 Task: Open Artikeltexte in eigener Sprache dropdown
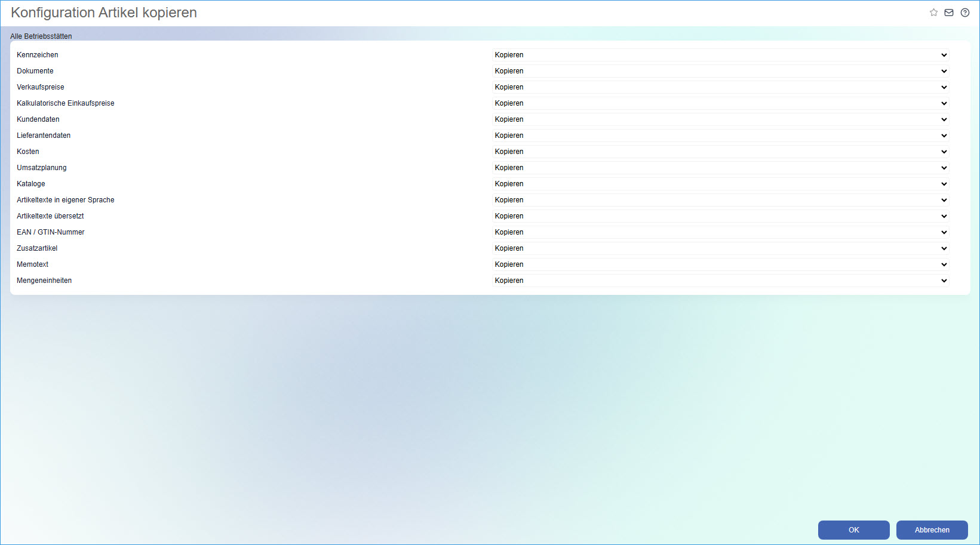tap(721, 200)
